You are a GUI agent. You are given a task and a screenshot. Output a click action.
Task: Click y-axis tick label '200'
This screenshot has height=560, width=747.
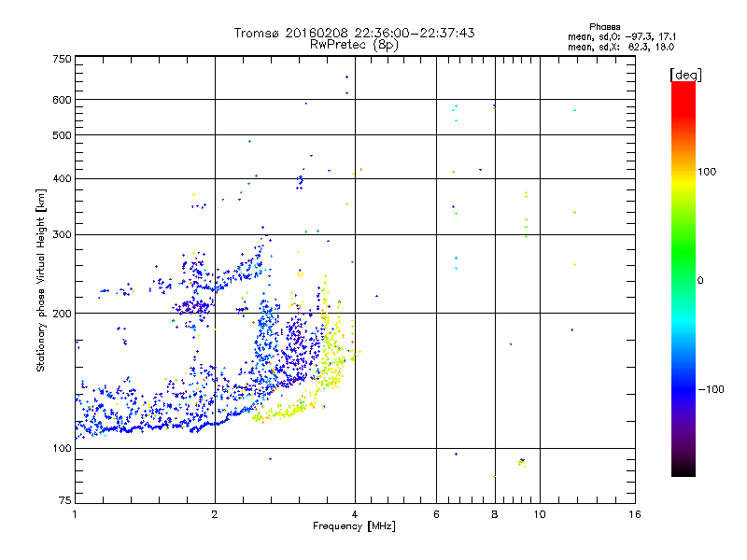click(x=62, y=314)
